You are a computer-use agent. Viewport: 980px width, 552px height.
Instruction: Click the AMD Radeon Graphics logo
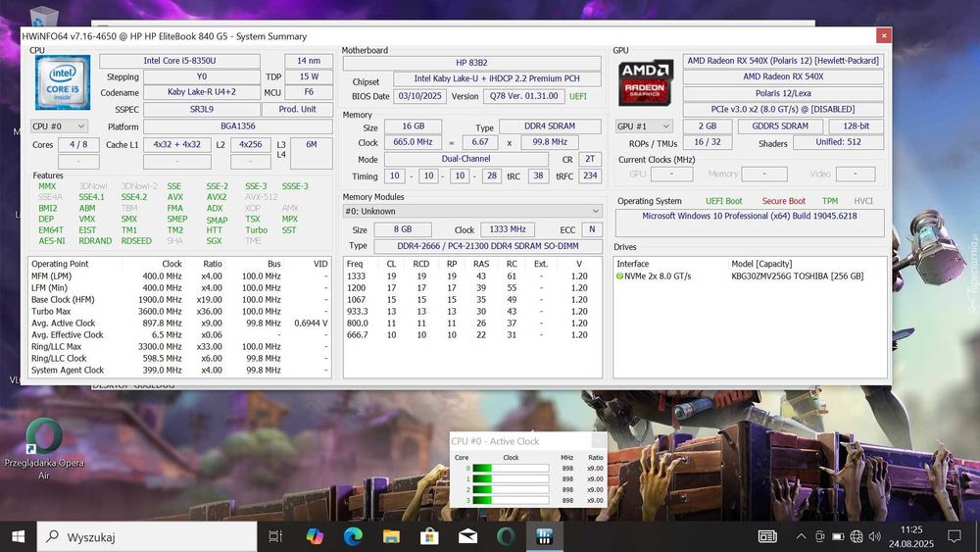[646, 82]
